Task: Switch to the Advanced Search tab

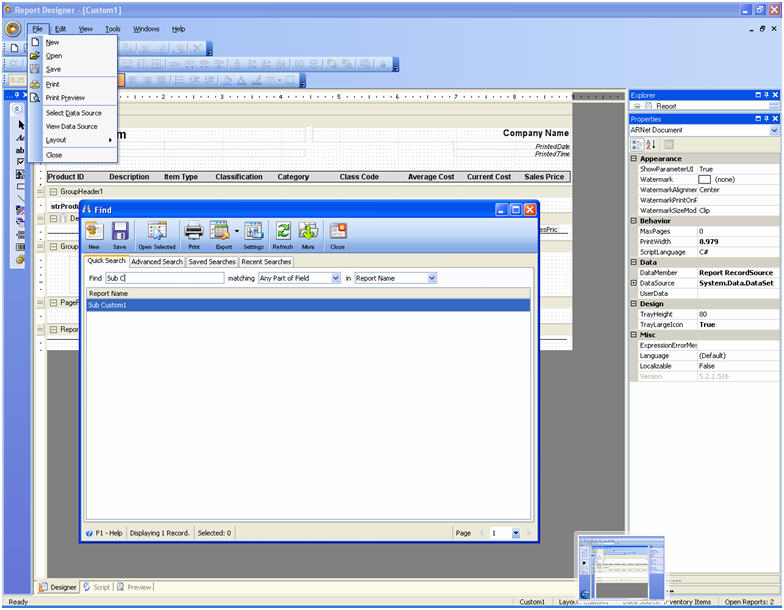Action: [157, 262]
